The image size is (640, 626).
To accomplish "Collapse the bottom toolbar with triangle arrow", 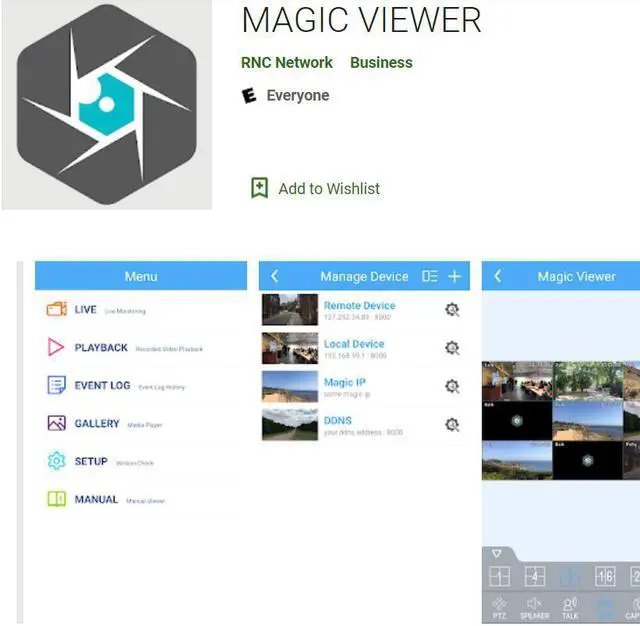I will pos(497,553).
